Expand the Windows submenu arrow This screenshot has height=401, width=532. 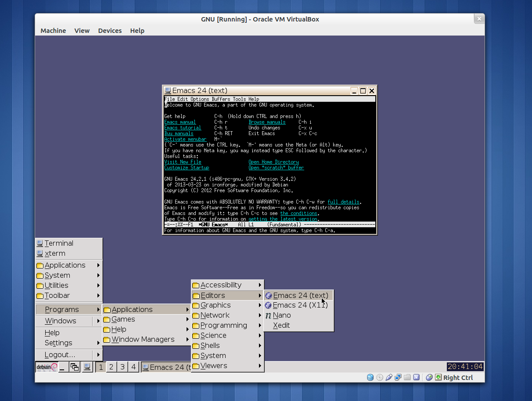pyautogui.click(x=98, y=321)
